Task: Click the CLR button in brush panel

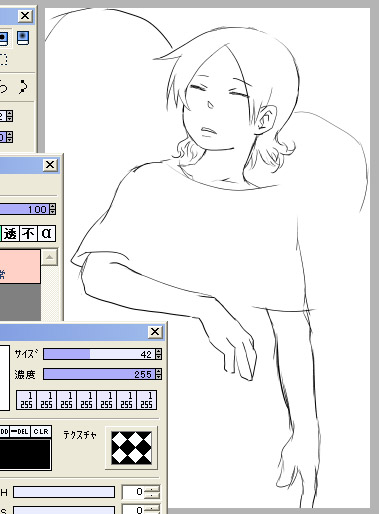Action: coord(41,431)
